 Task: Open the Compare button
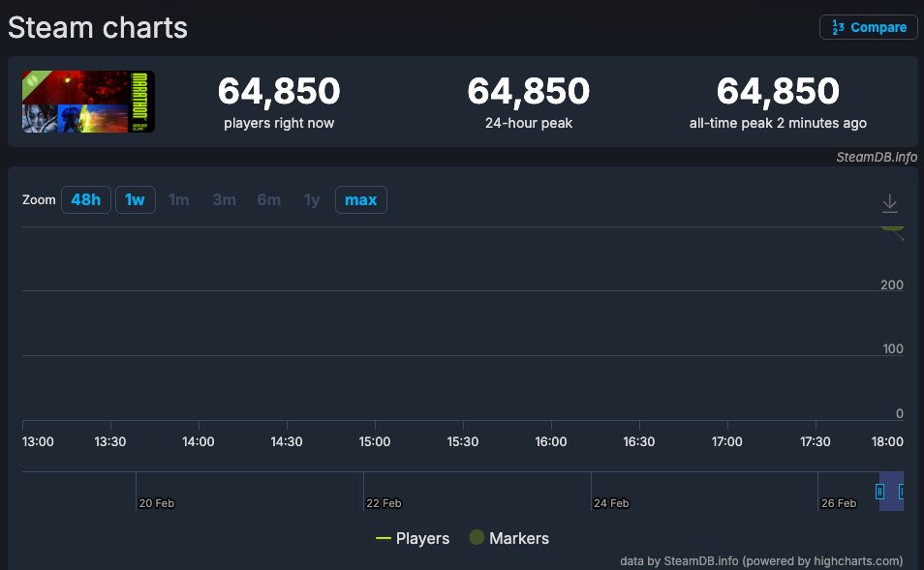click(868, 27)
